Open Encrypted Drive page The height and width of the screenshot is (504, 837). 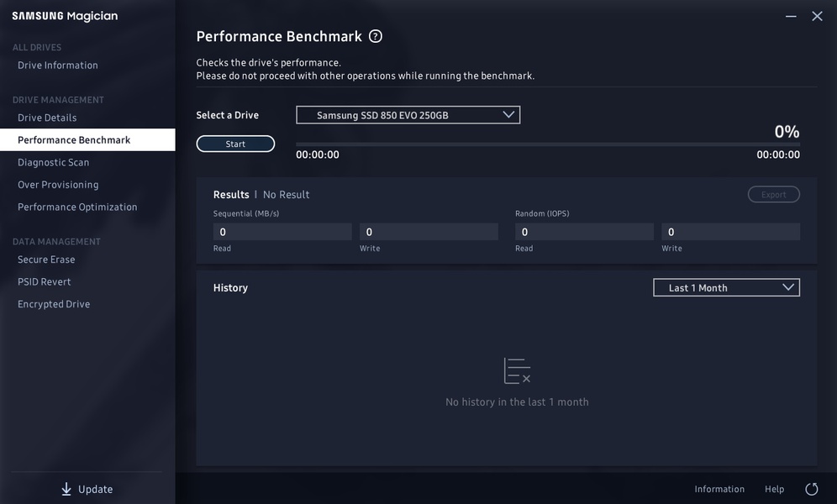(x=54, y=304)
